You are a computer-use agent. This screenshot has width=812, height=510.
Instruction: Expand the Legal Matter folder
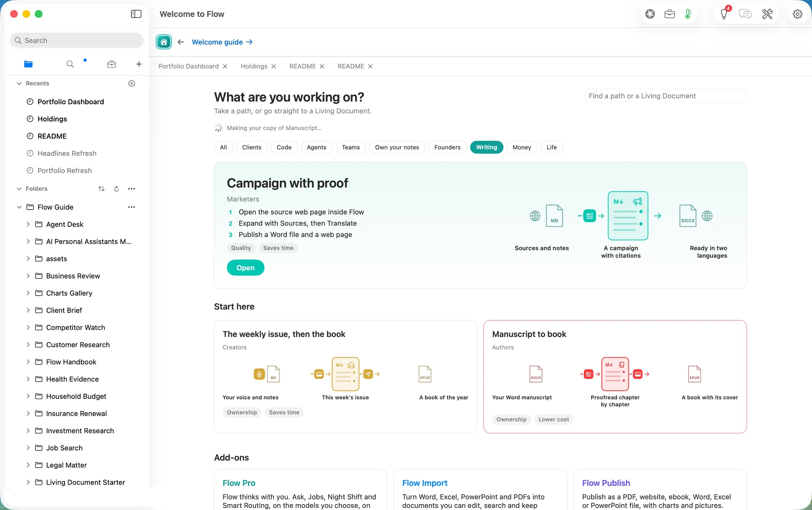click(28, 465)
